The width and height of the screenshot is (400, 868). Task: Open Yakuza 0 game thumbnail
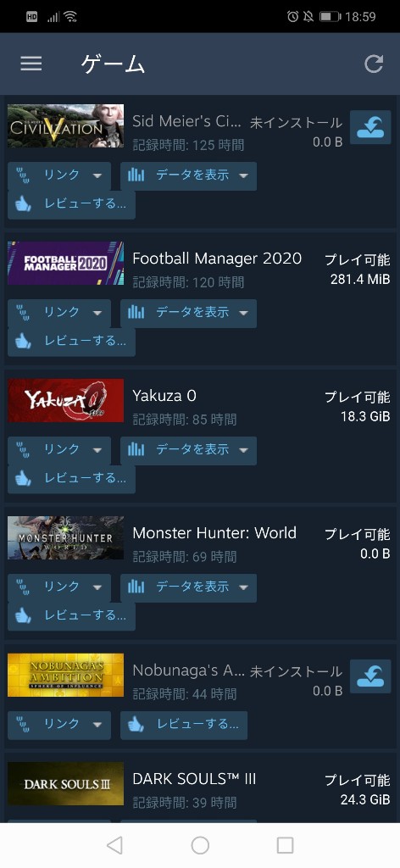point(66,400)
